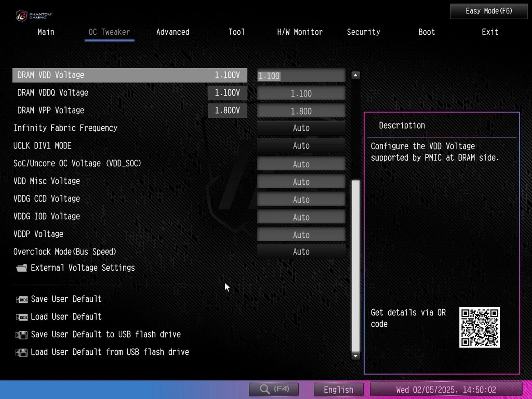This screenshot has height=399, width=532.
Task: Click the scrollbar down arrow
Action: [x=355, y=356]
